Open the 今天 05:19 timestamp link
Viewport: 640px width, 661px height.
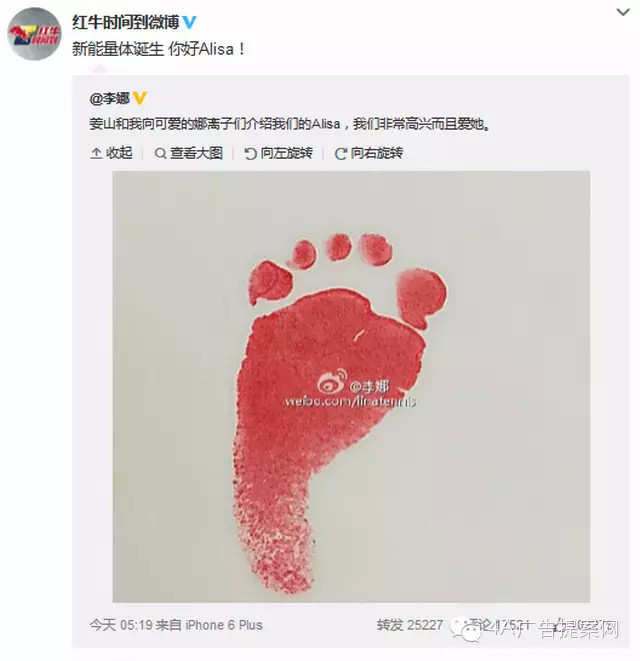121,625
